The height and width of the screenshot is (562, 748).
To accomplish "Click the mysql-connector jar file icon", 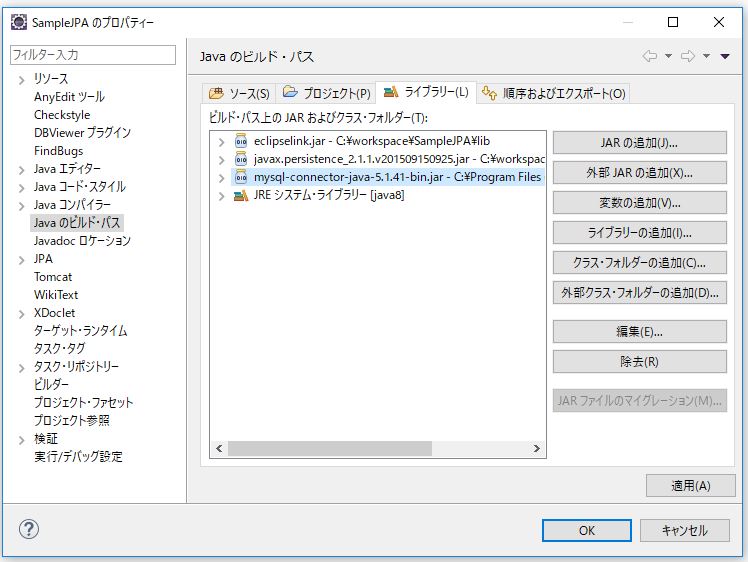I will click(x=240, y=177).
